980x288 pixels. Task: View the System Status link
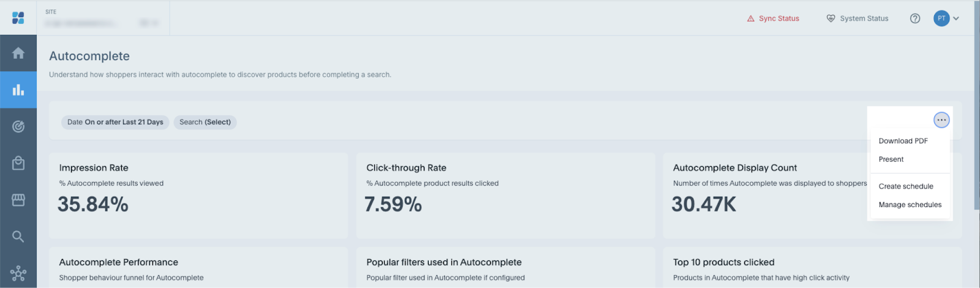[858, 18]
